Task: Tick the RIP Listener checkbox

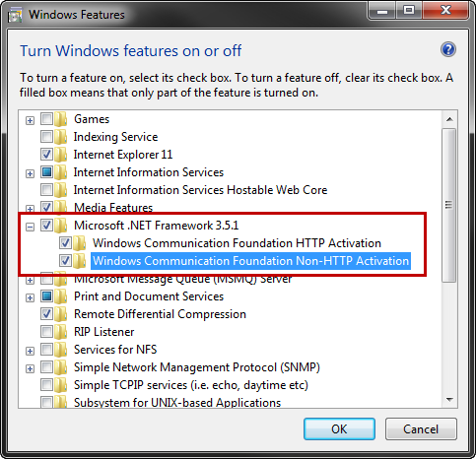Action: 46,332
